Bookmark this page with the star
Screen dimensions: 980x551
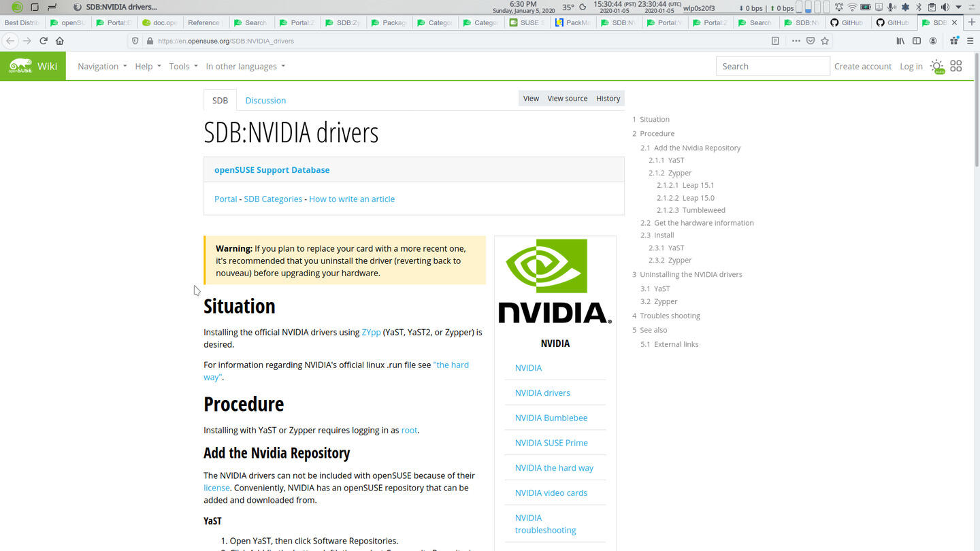(x=825, y=41)
